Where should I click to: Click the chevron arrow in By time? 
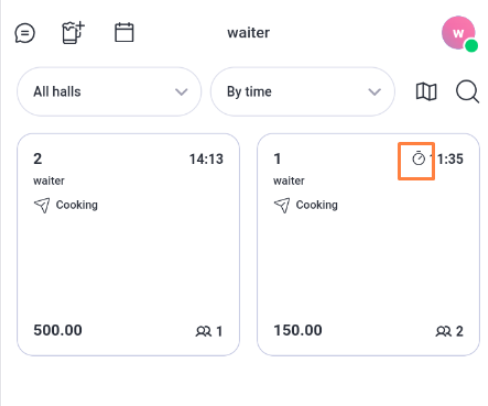point(374,92)
